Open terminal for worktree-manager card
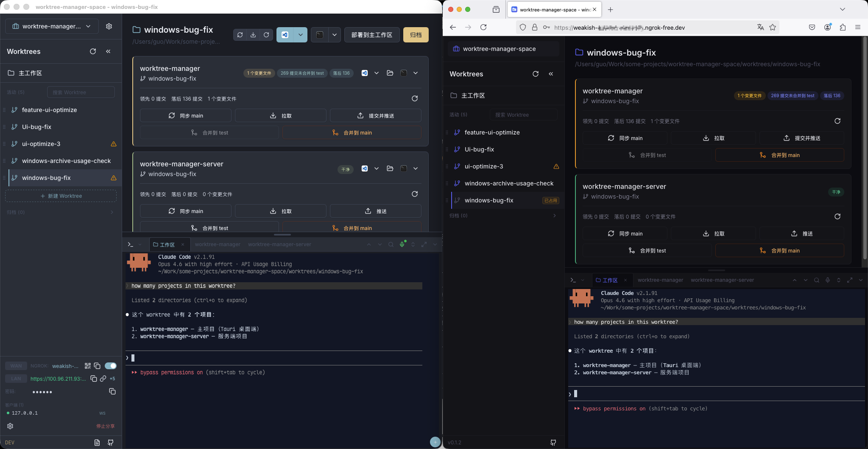The height and width of the screenshot is (449, 868). (x=403, y=73)
